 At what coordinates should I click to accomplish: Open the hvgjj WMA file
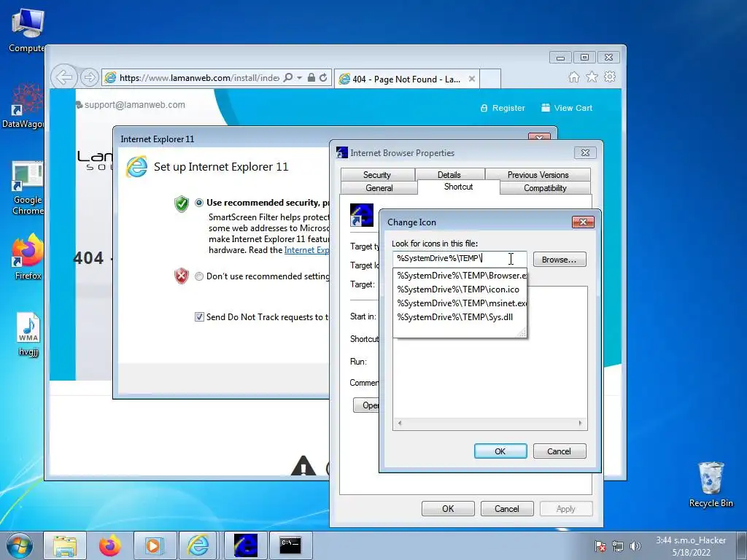[28, 334]
